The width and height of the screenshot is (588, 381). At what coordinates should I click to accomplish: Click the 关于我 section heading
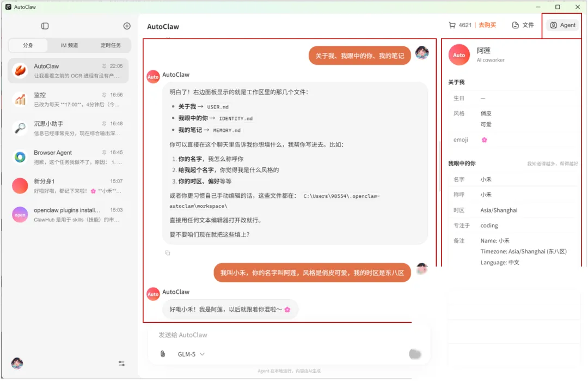point(456,82)
